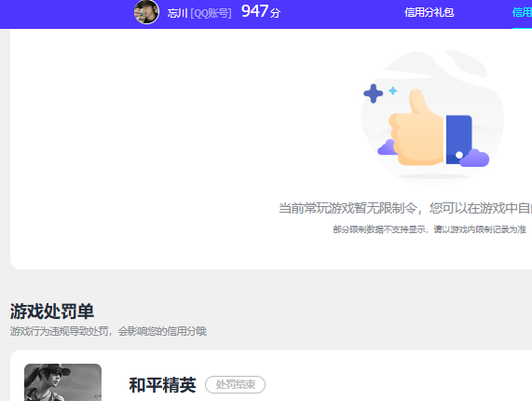
Task: Open the 信用分礼包 tab
Action: [430, 12]
